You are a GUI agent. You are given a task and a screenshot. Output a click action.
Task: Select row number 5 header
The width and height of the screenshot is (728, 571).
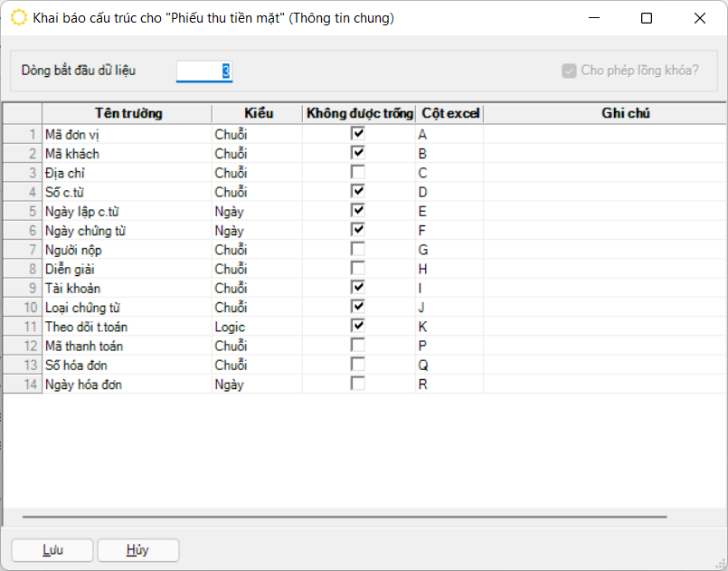click(23, 211)
